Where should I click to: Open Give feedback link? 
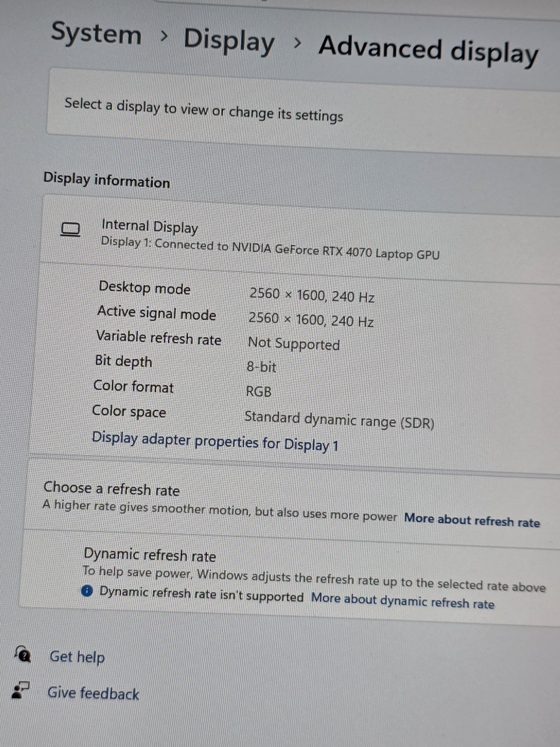point(93,693)
